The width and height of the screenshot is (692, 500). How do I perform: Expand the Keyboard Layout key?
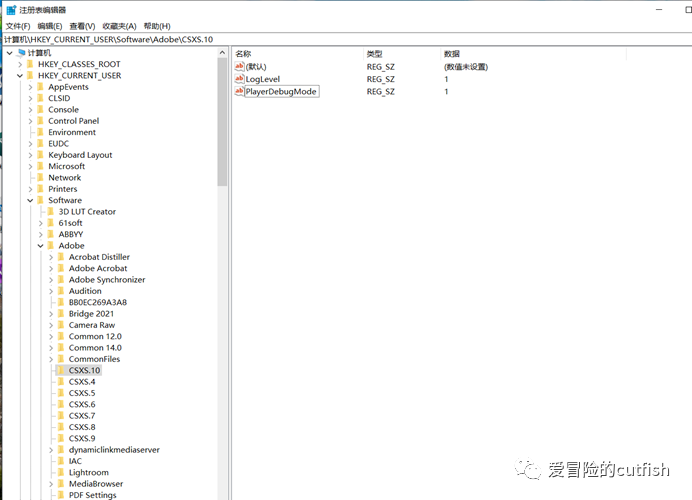click(x=30, y=155)
